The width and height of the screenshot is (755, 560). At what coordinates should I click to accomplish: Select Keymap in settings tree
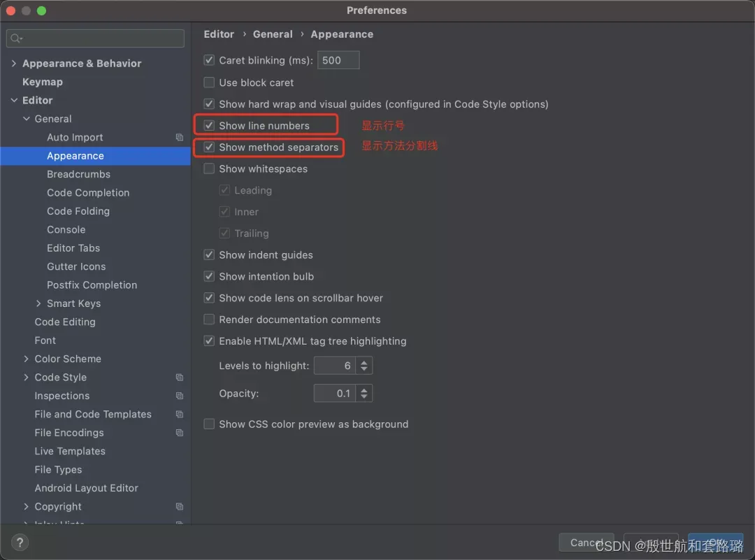(43, 82)
